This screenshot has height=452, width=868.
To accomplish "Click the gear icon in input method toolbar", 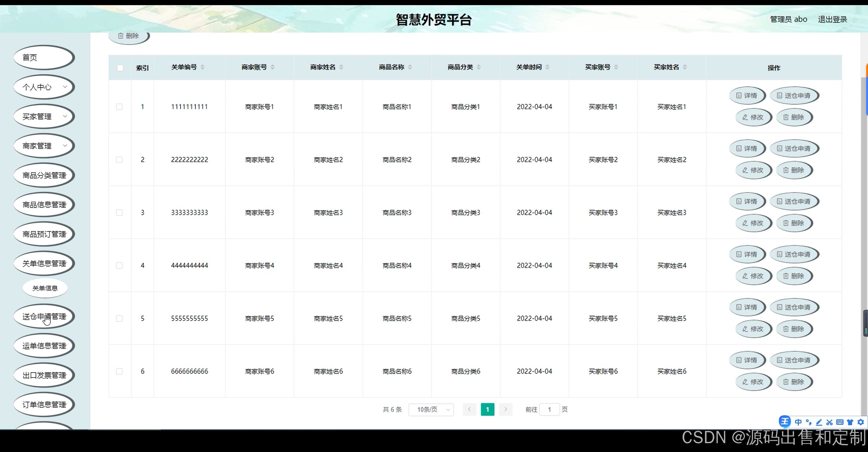I will pos(861,422).
